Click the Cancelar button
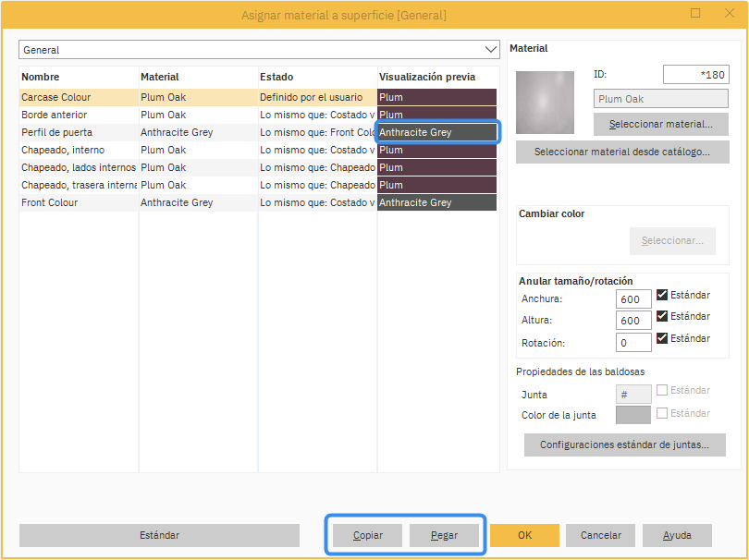The height and width of the screenshot is (560, 749). [600, 536]
